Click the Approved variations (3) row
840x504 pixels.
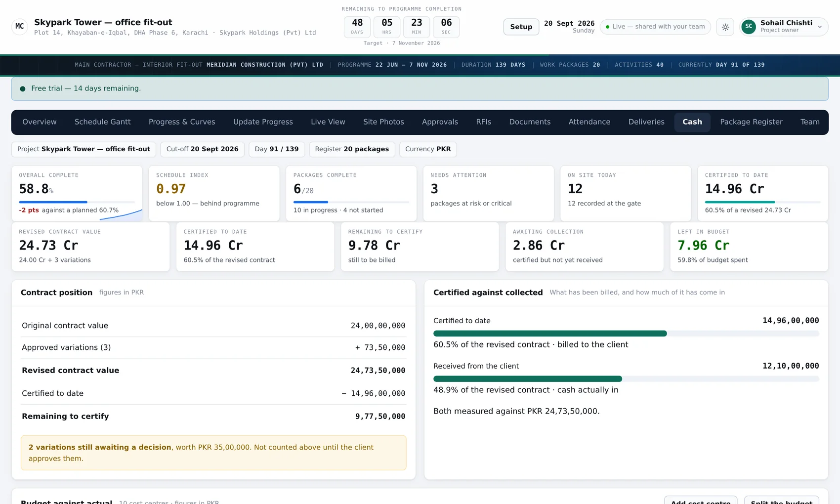(213, 348)
